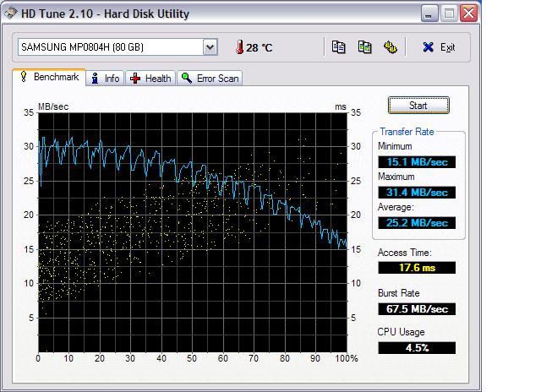Minimize the HD Tune window

[431, 14]
